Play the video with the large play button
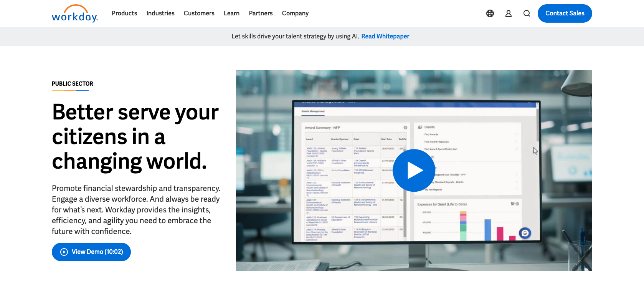This screenshot has width=644, height=295. 414,171
